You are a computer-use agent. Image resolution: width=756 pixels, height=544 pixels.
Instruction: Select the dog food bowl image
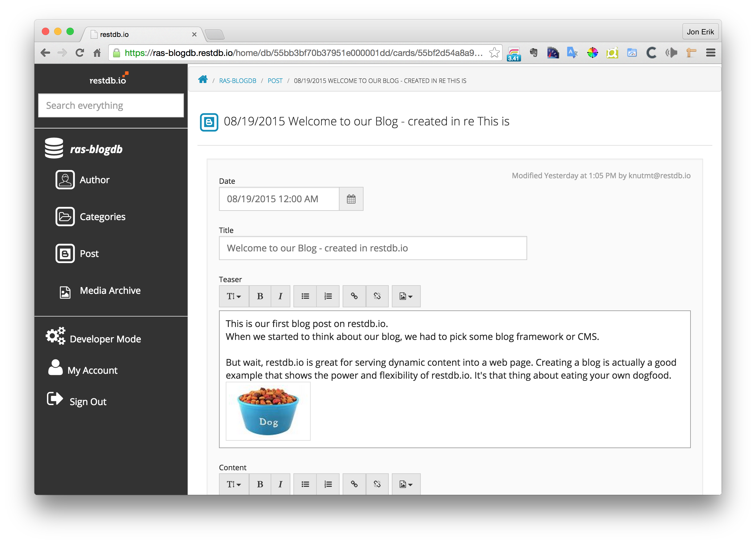pos(268,412)
